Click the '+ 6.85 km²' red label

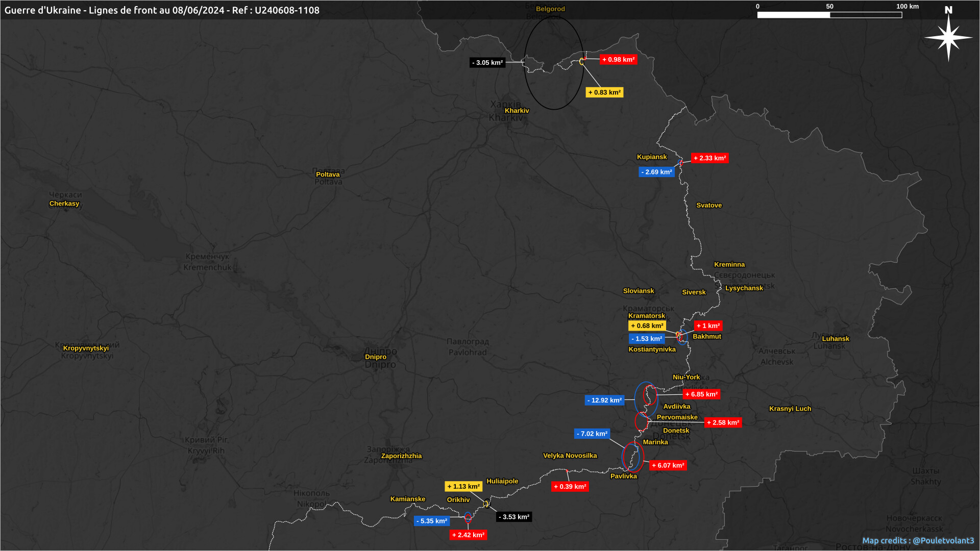click(701, 394)
